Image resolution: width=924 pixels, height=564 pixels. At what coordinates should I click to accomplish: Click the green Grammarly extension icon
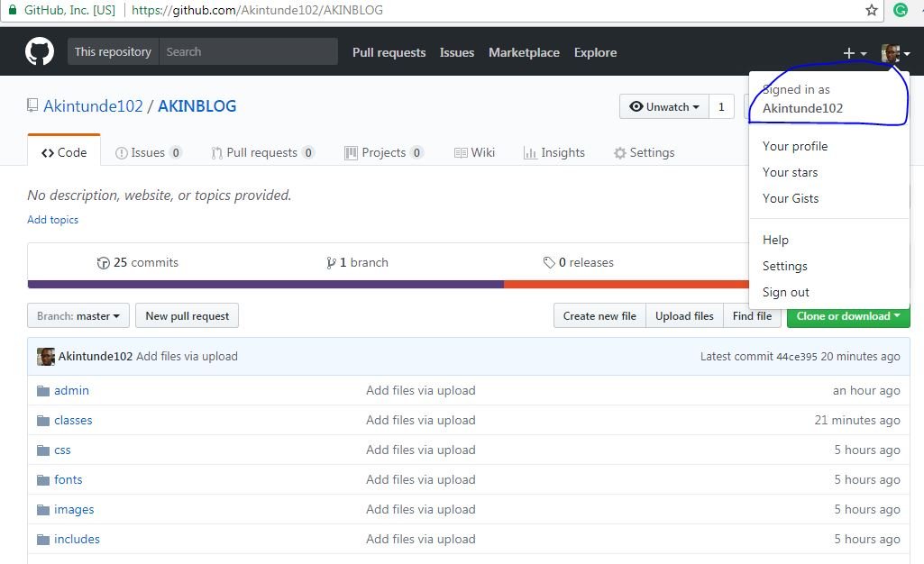point(901,10)
